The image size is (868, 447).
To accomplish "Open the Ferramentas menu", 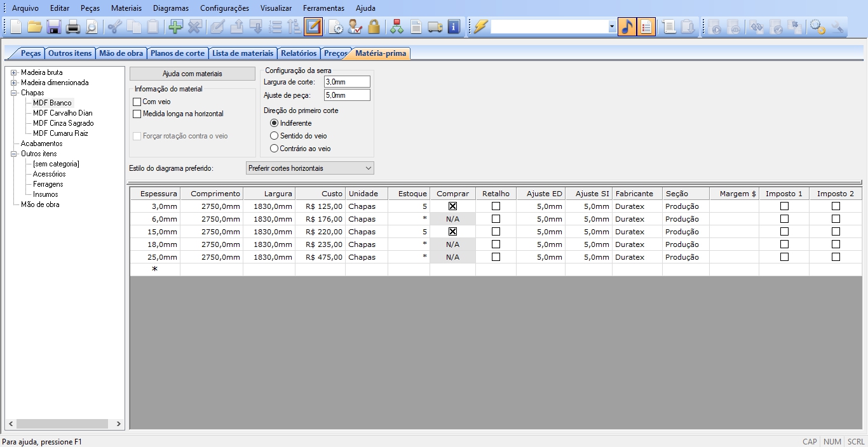I will [323, 8].
